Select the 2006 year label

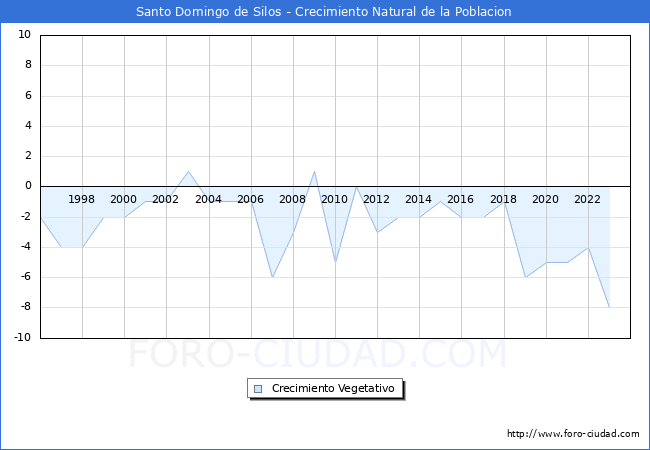tap(250, 199)
